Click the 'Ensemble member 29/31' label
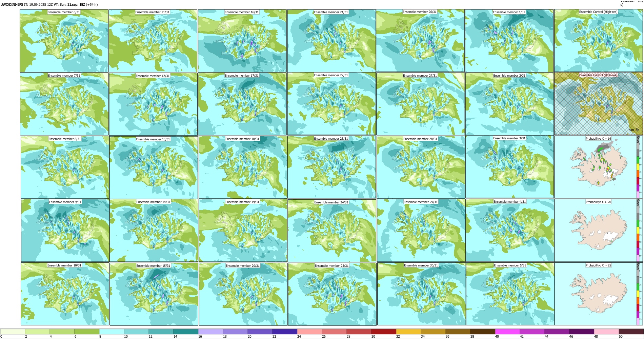The width and height of the screenshot is (644, 339). (x=421, y=202)
